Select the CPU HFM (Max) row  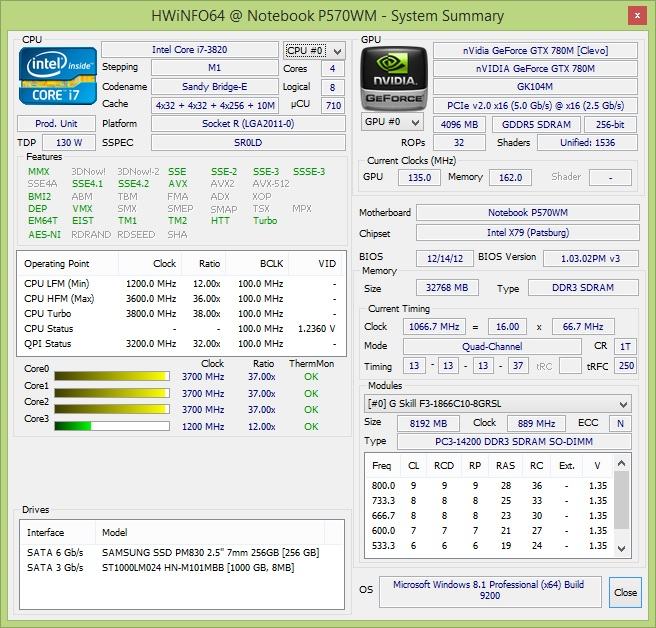click(181, 298)
